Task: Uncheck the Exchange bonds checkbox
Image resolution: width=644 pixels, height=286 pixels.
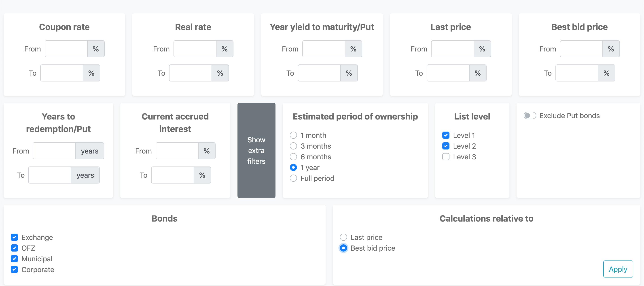Action: (14, 237)
